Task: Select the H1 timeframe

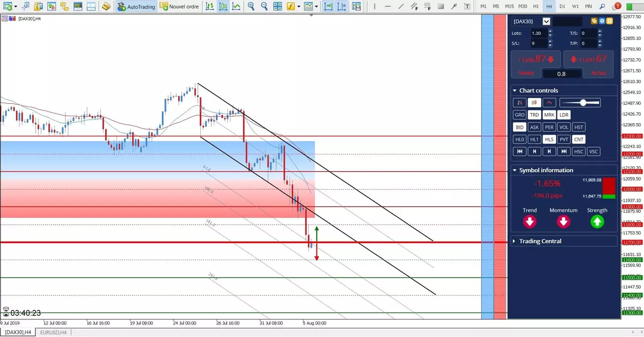Action: click(536, 7)
